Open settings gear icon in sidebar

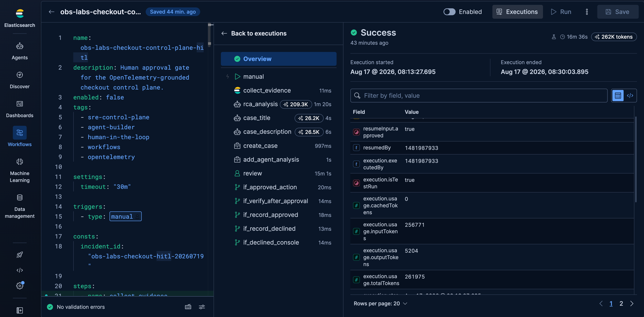[x=20, y=286]
